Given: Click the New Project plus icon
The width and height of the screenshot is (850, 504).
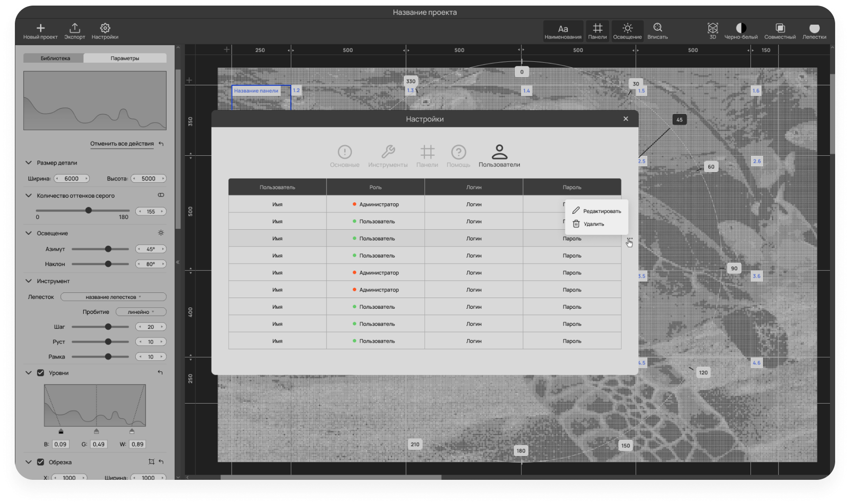Looking at the screenshot, I should click(x=40, y=28).
